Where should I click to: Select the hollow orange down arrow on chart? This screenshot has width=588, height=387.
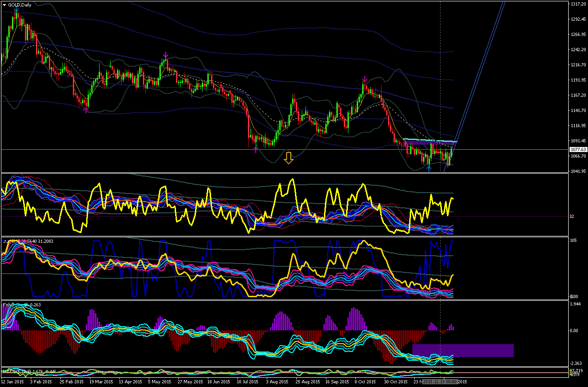[x=288, y=158]
